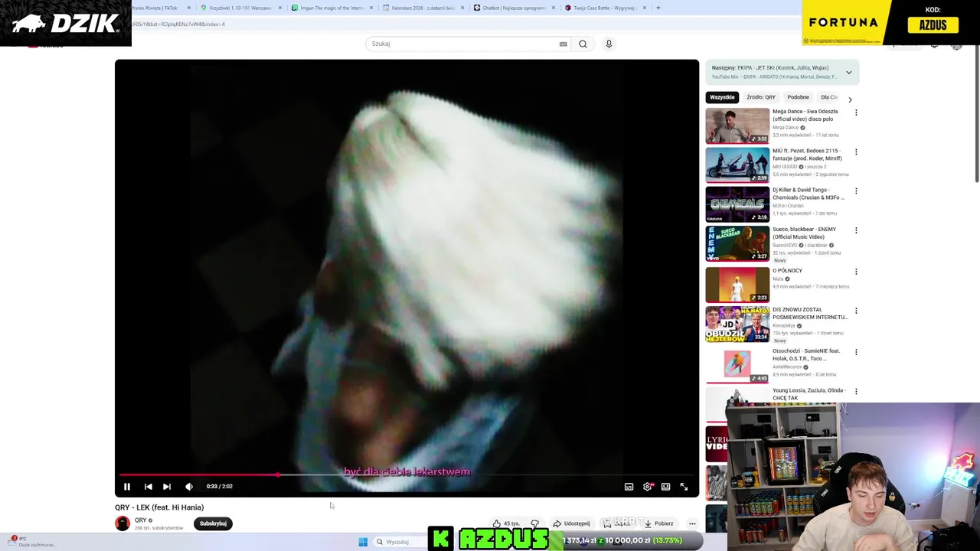Share the video via Udostępnij
The width and height of the screenshot is (980, 551).
[x=572, y=523]
